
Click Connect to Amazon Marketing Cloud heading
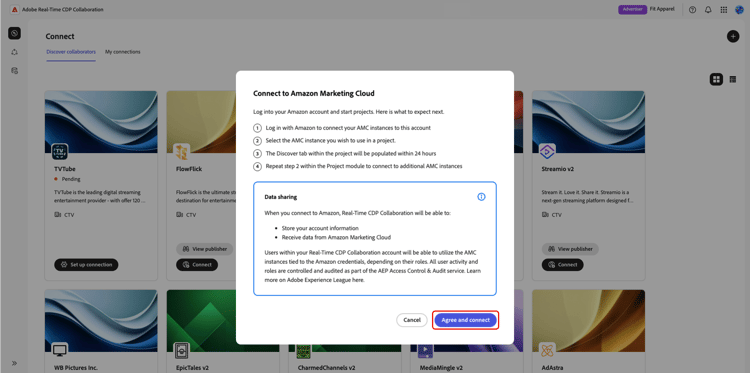314,93
